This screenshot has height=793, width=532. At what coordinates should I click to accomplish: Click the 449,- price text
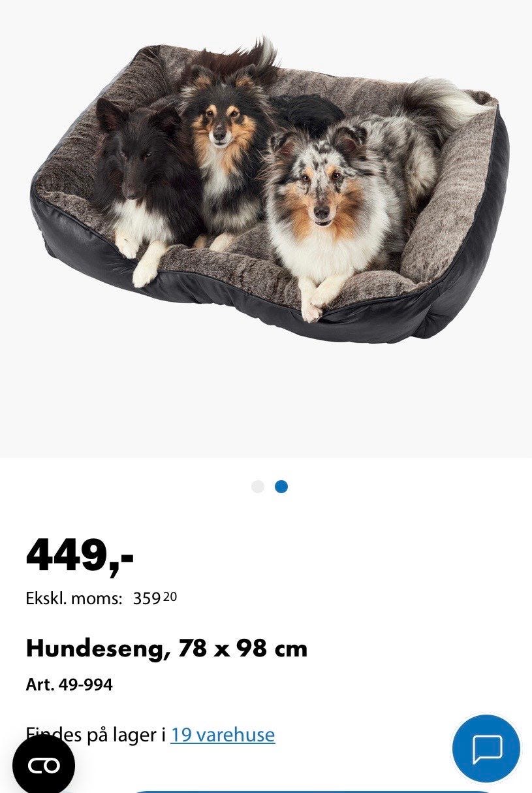[80, 555]
